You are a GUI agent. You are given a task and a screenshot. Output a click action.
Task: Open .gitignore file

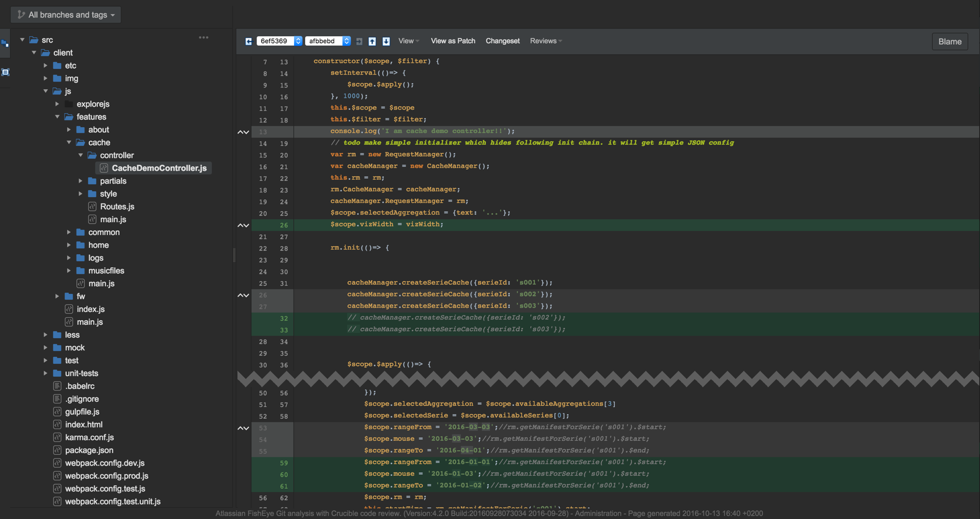tap(82, 399)
